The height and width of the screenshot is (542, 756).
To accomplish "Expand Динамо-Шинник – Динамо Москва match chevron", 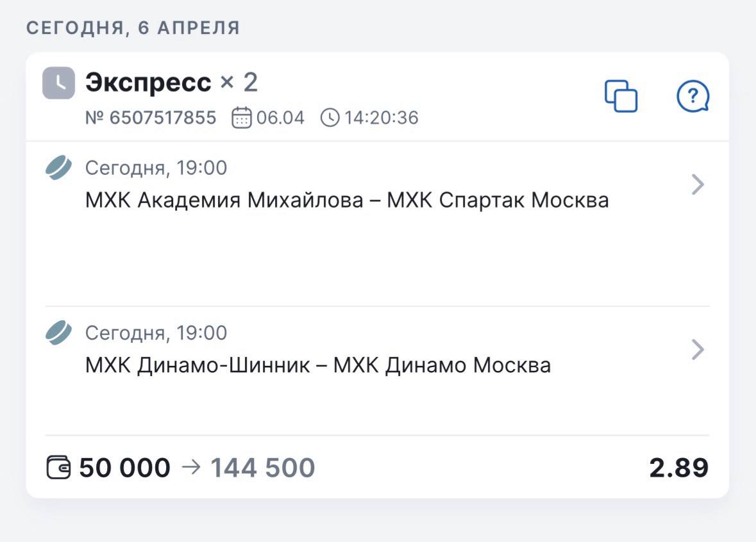I will (698, 350).
